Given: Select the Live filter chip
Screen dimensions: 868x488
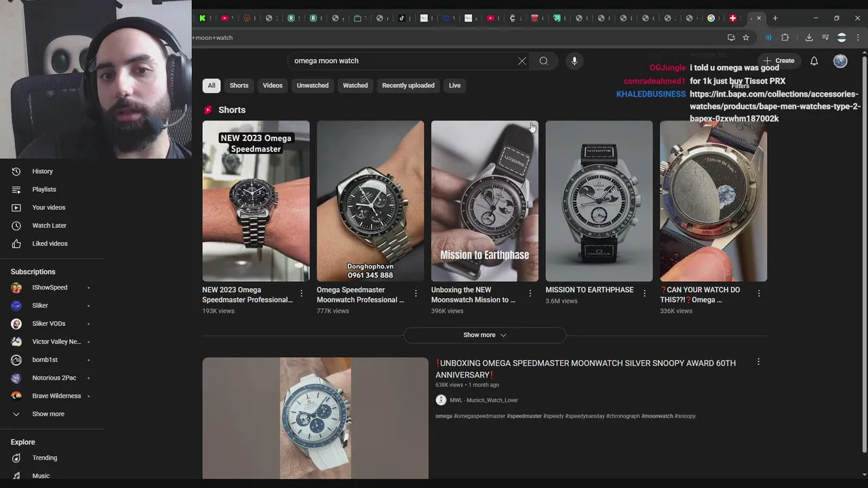Looking at the screenshot, I should [454, 85].
